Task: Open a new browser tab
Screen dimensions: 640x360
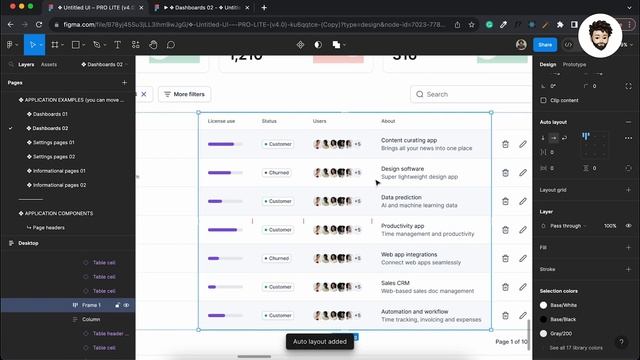Action: 264,7
